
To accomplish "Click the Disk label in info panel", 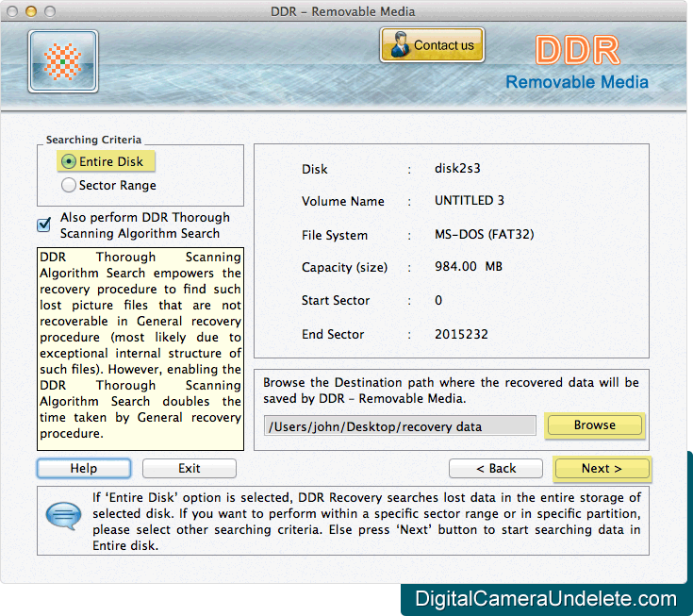I will coord(315,169).
